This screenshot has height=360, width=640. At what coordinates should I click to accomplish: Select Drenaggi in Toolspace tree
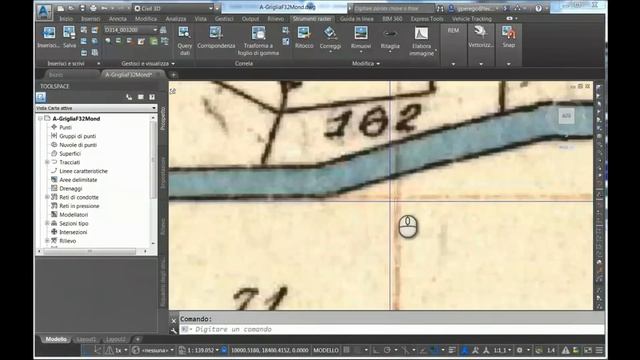(71, 189)
